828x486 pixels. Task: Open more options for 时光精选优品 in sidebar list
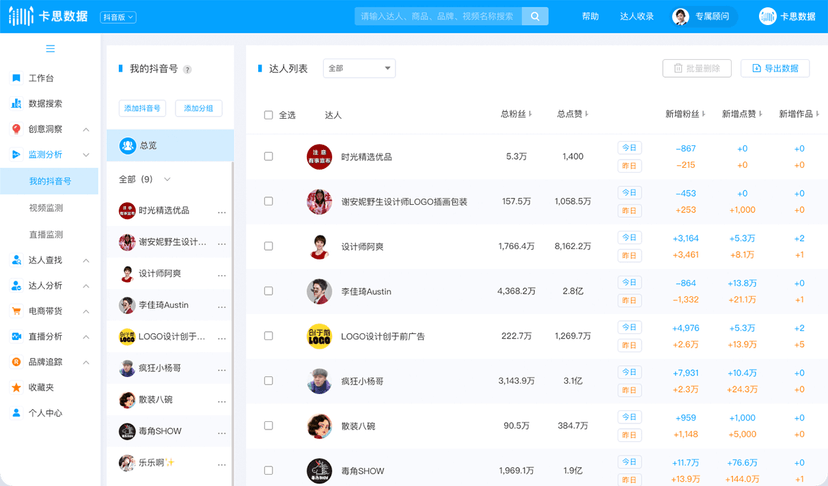click(221, 212)
